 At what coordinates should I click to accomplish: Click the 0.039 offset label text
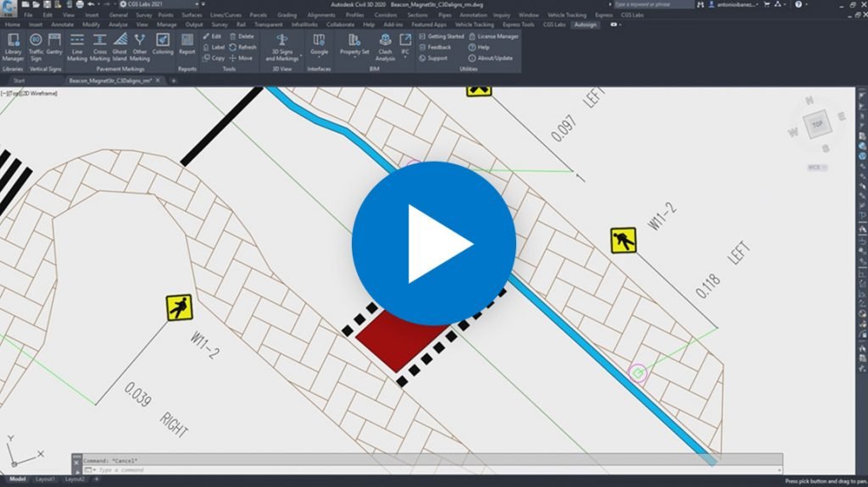pos(137,394)
